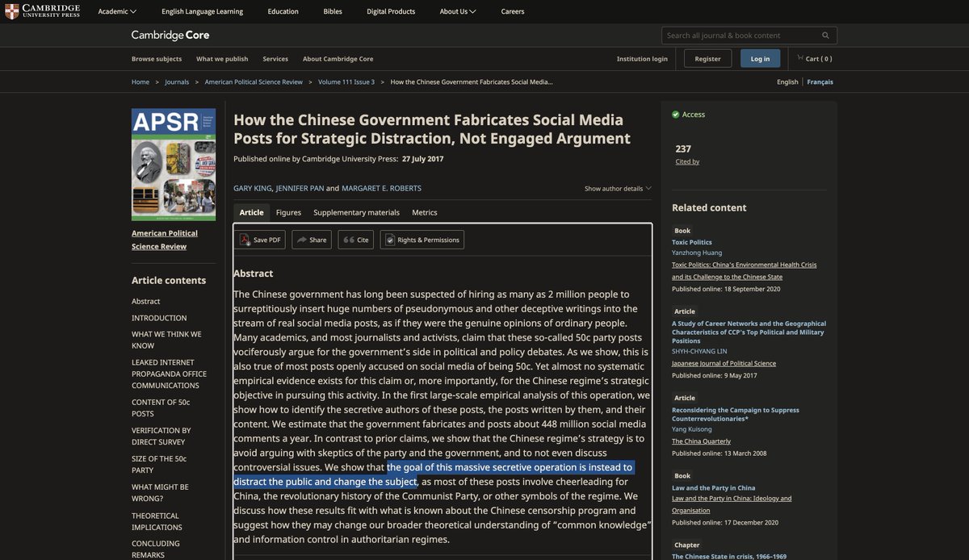
Task: Click the Log in button
Action: [x=761, y=58]
